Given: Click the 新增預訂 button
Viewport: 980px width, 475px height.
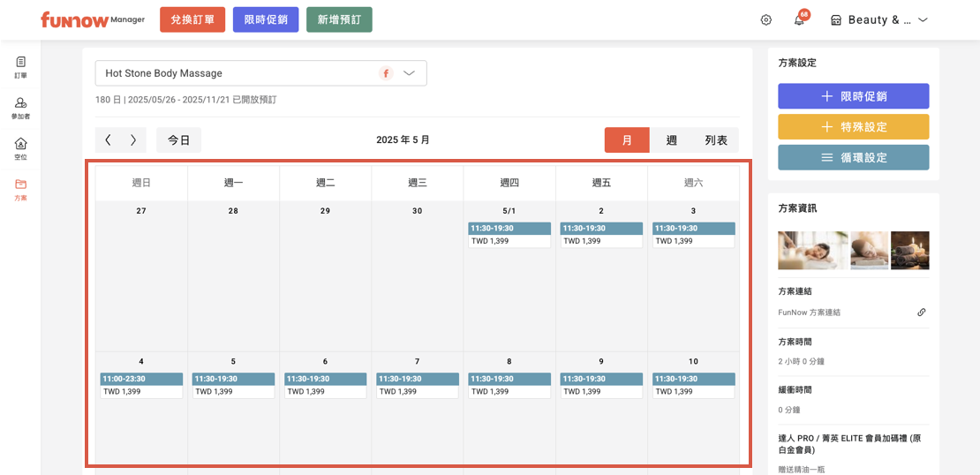Looking at the screenshot, I should tap(339, 19).
